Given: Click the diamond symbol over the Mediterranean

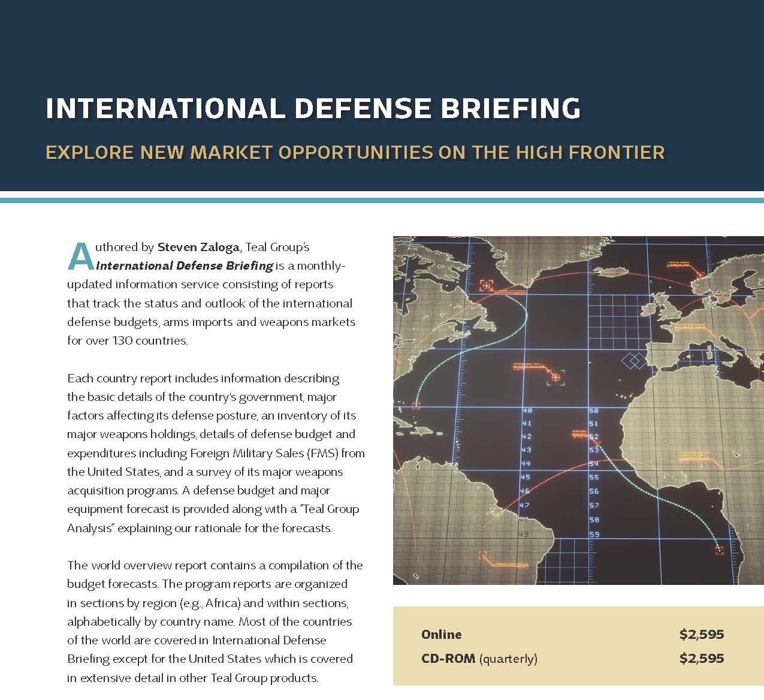Looking at the screenshot, I should pyautogui.click(x=633, y=361).
